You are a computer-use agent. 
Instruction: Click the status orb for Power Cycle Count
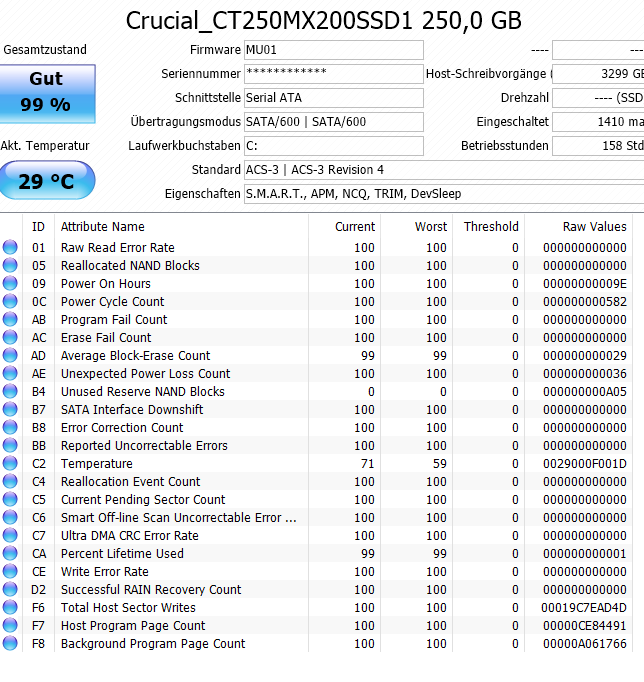point(10,301)
